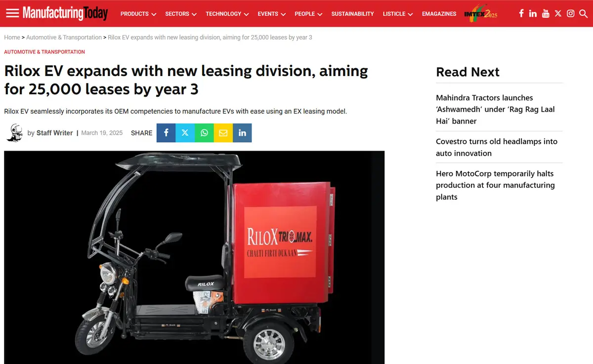Open Automotive & Transportation breadcrumb link
This screenshot has width=593, height=364.
tap(64, 38)
